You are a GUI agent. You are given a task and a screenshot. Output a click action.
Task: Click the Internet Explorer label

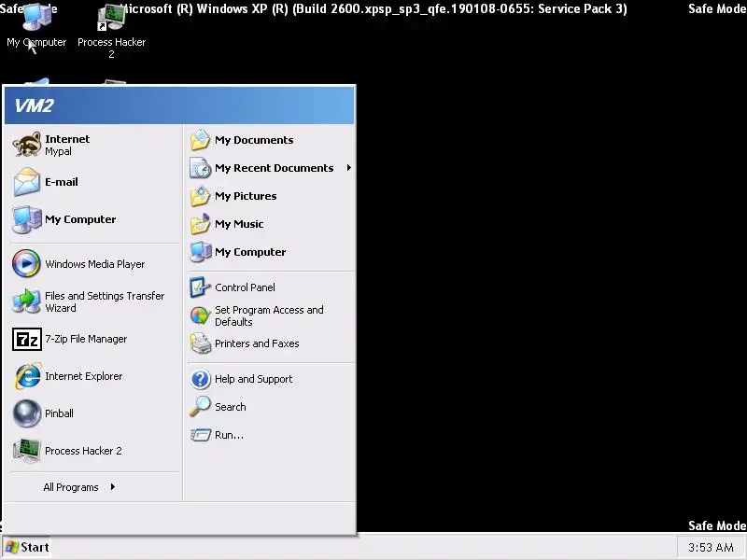click(x=83, y=376)
